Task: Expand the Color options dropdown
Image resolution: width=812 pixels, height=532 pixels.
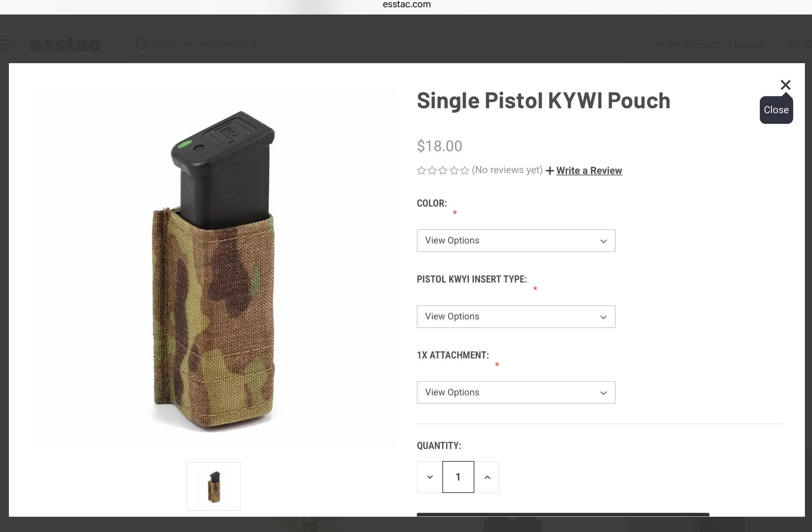Action: [516, 241]
